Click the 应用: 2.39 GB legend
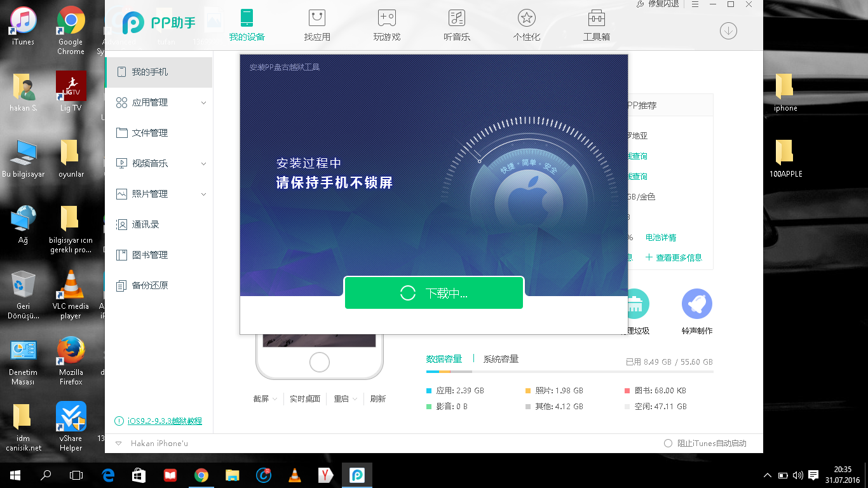The image size is (868, 488). pos(456,391)
